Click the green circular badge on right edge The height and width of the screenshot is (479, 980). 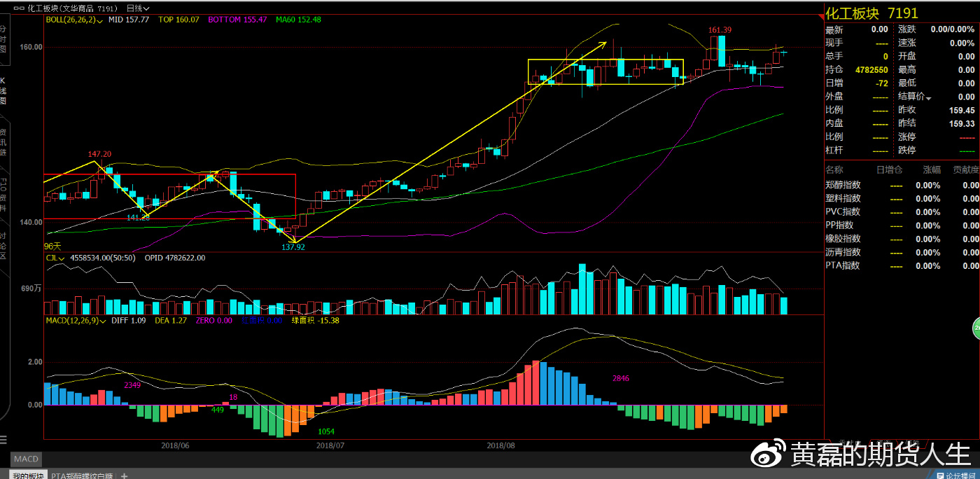coord(976,328)
